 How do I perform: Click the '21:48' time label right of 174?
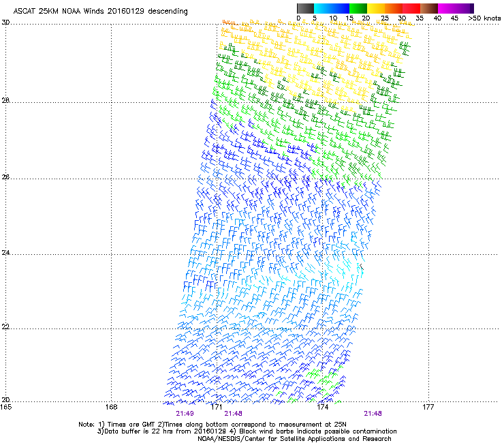(x=373, y=414)
